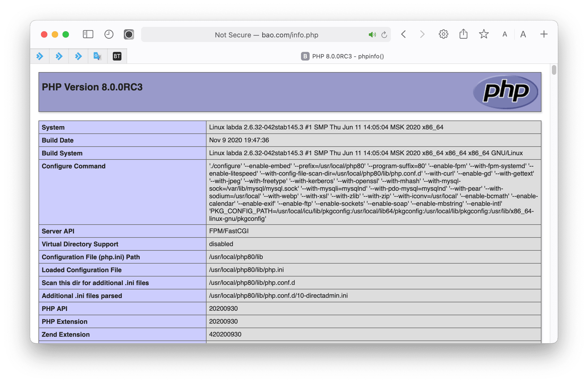Image resolution: width=588 pixels, height=383 pixels.
Task: Increase text size with the large A icon
Action: point(523,34)
